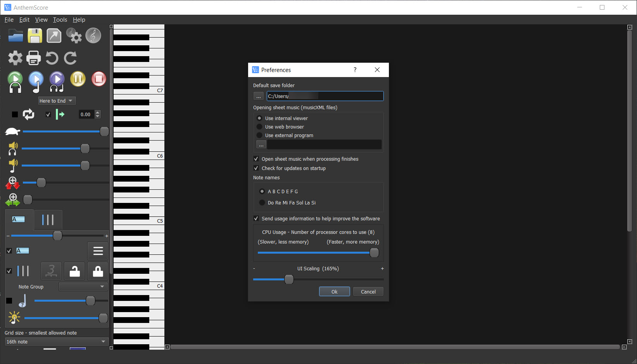637x364 pixels.
Task: Redo with the clockwise arrow icon
Action: (70, 58)
